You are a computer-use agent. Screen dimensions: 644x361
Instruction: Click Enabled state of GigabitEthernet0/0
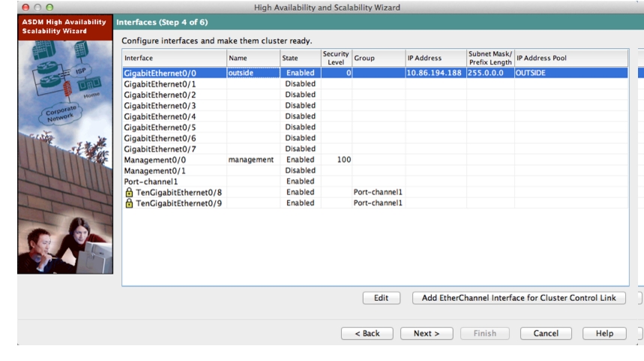300,73
